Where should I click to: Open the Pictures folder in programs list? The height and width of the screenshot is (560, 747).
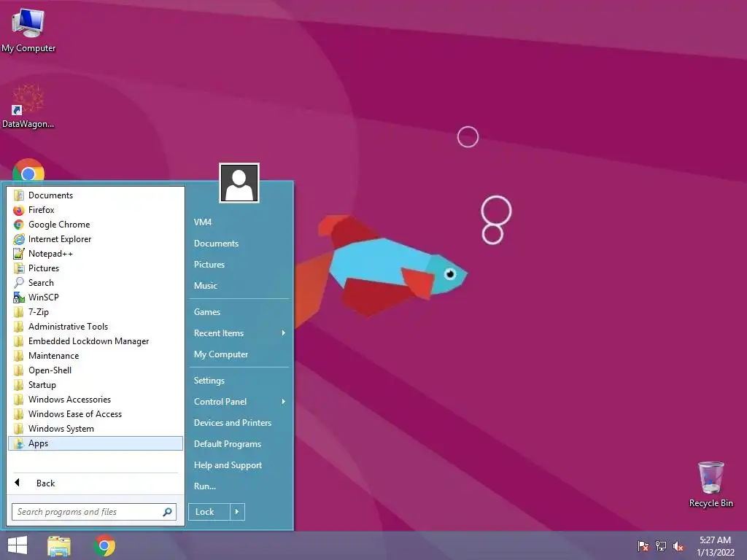[x=96, y=268]
